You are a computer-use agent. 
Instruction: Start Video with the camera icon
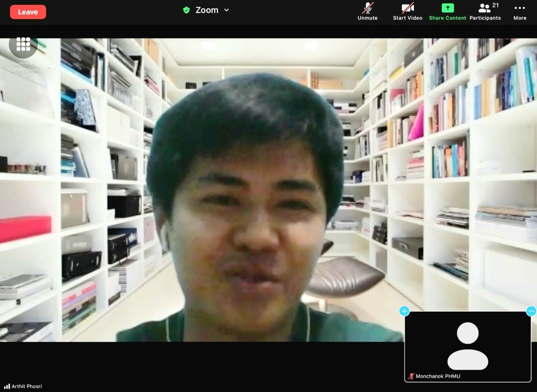407,12
